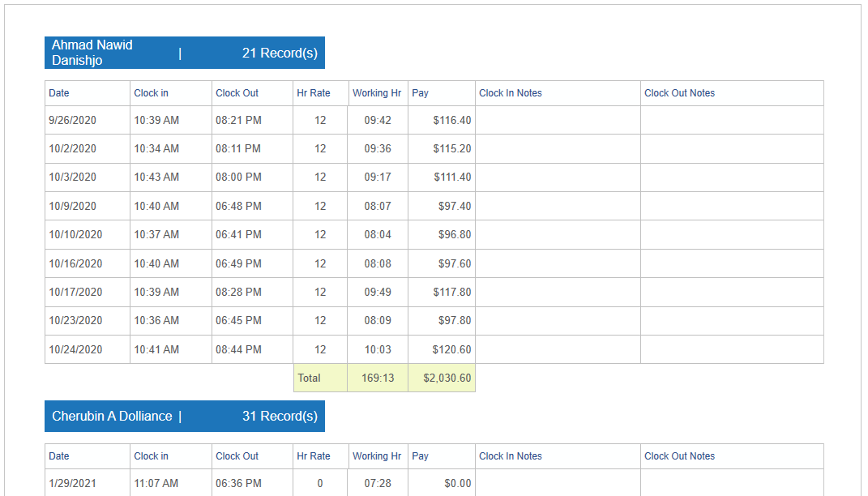Click the 169:13 total hours cell

(x=378, y=378)
